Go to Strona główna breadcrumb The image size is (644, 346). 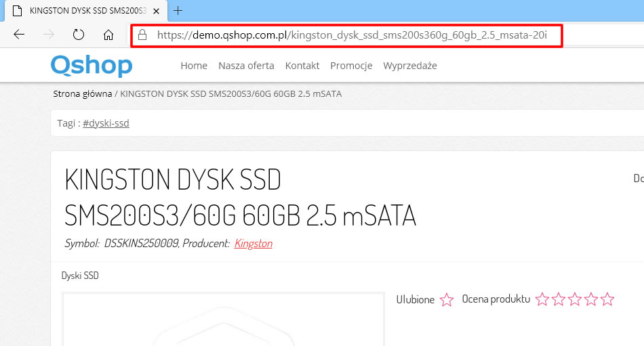83,94
